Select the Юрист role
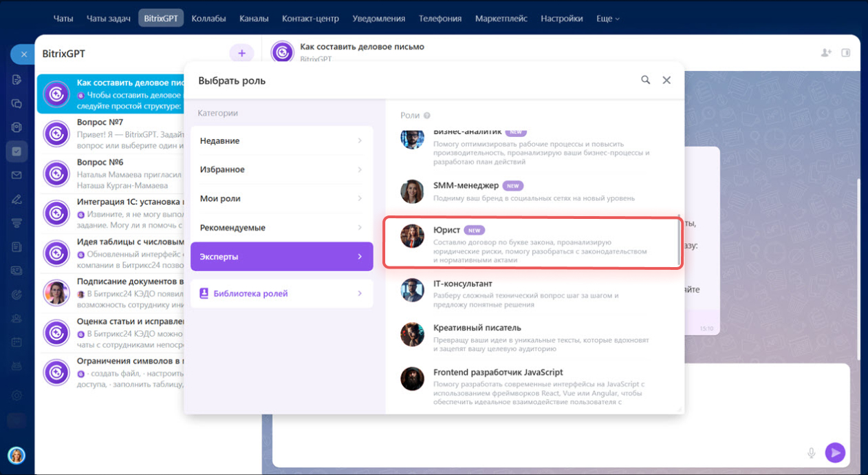This screenshot has height=475, width=868. coord(532,242)
